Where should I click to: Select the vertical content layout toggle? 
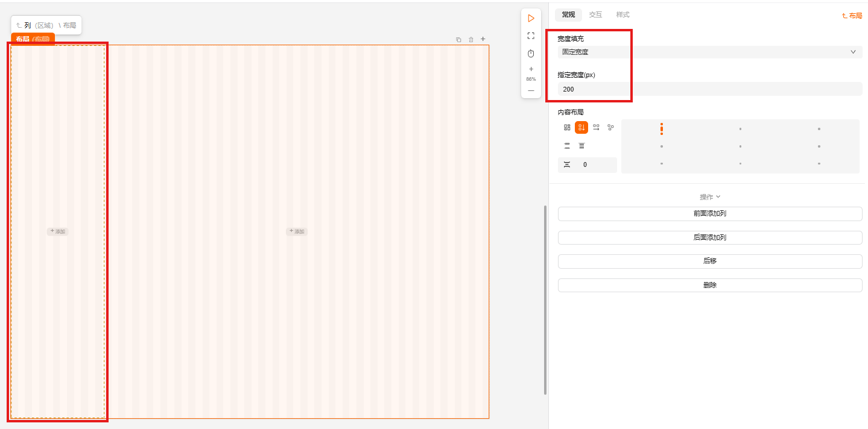[581, 127]
